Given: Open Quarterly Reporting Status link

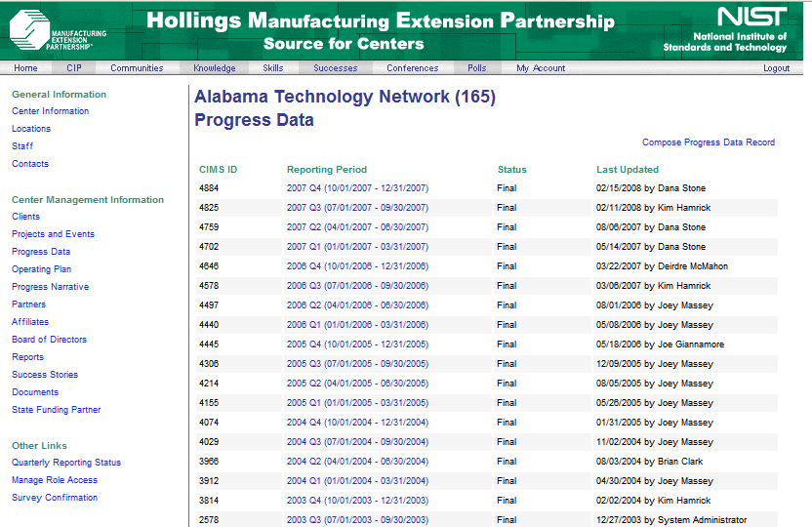Looking at the screenshot, I should (66, 463).
